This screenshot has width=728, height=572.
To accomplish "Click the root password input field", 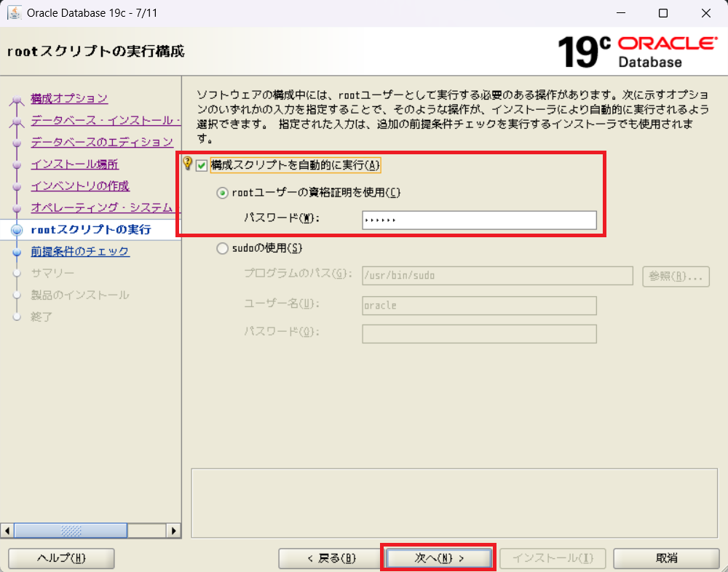I will pos(478,220).
